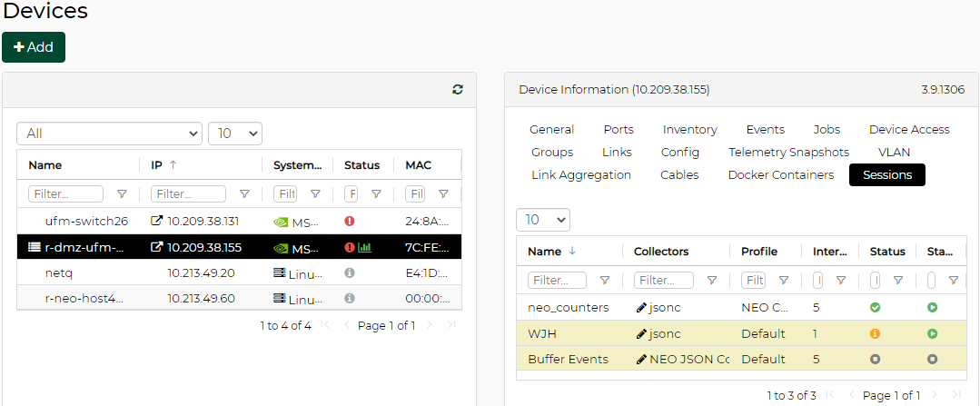Click red error status icon for ufm-switch26
The height and width of the screenshot is (406, 980).
(x=350, y=221)
